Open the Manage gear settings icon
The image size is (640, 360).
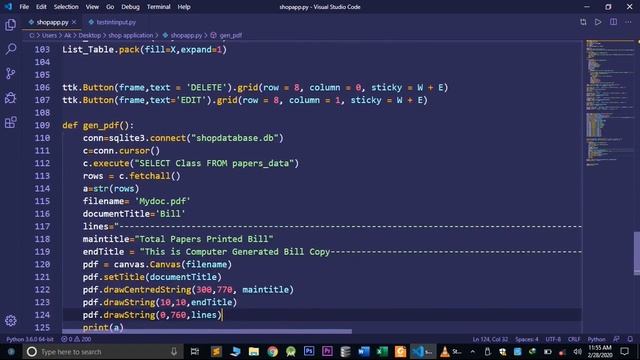11,320
